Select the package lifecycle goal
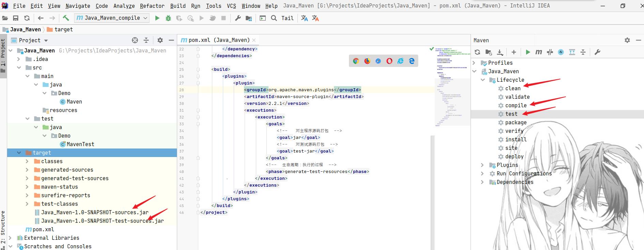The image size is (644, 250). coord(516,123)
